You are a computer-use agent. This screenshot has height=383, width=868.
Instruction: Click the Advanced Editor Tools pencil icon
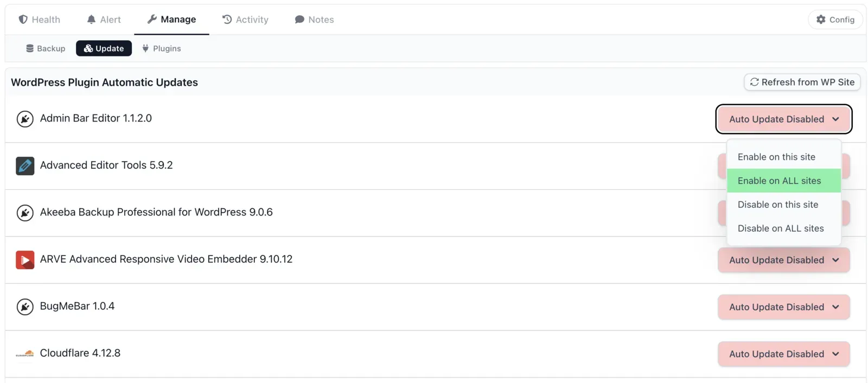coord(25,165)
